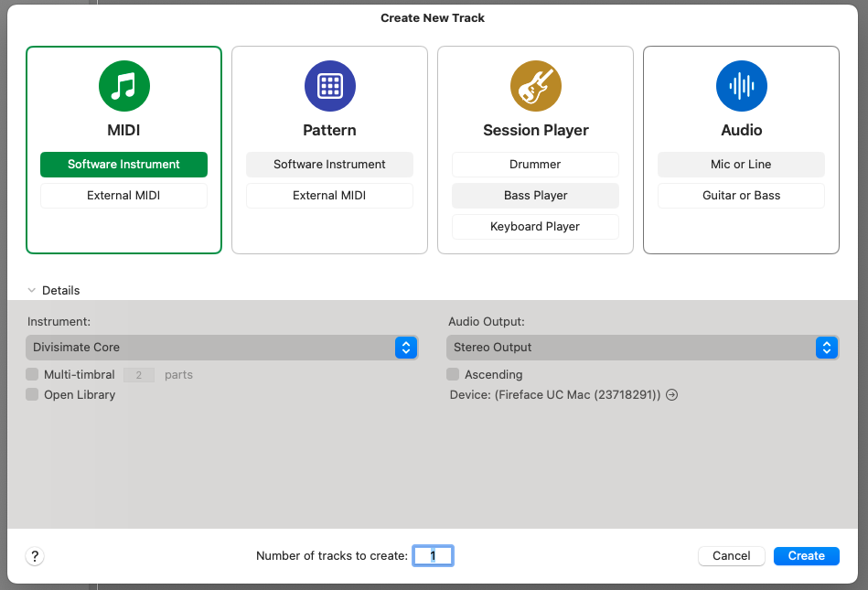
Task: Click the Number of tracks input field
Action: point(433,556)
